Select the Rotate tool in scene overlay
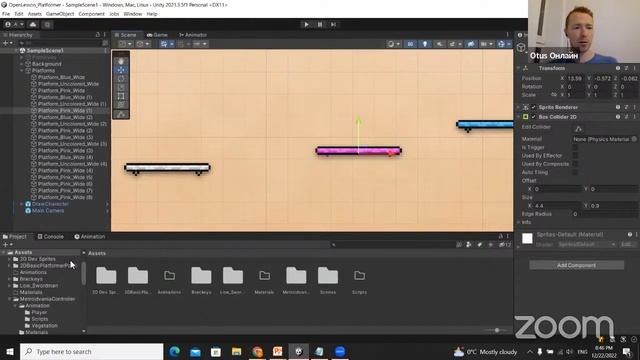Image resolution: width=640 pixels, height=360 pixels. pyautogui.click(x=121, y=79)
